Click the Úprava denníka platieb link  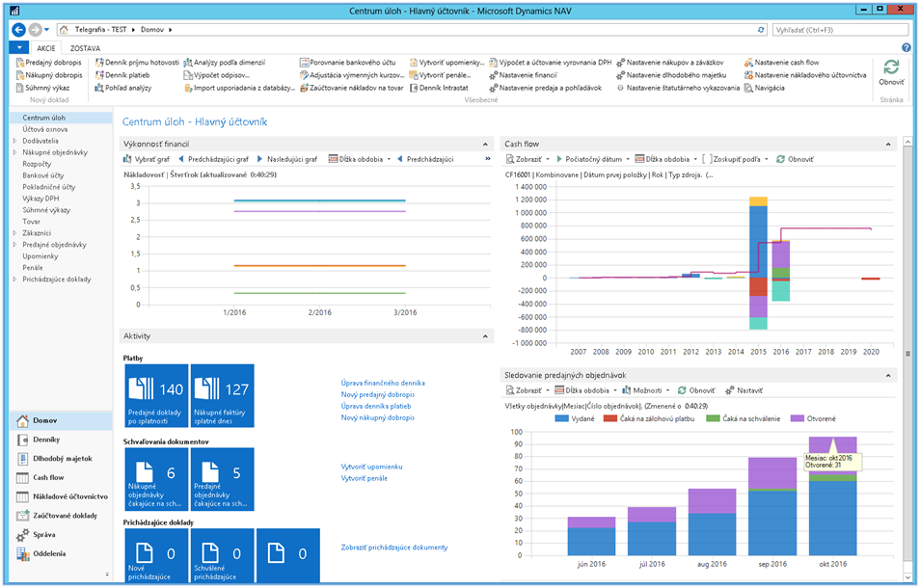coord(376,406)
